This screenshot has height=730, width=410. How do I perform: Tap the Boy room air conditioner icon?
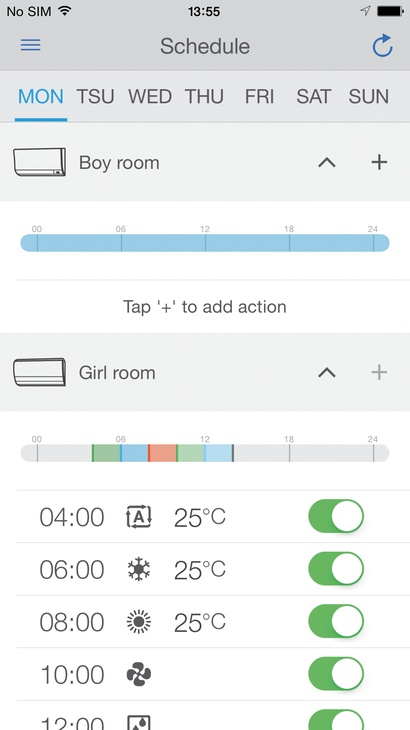click(40, 162)
